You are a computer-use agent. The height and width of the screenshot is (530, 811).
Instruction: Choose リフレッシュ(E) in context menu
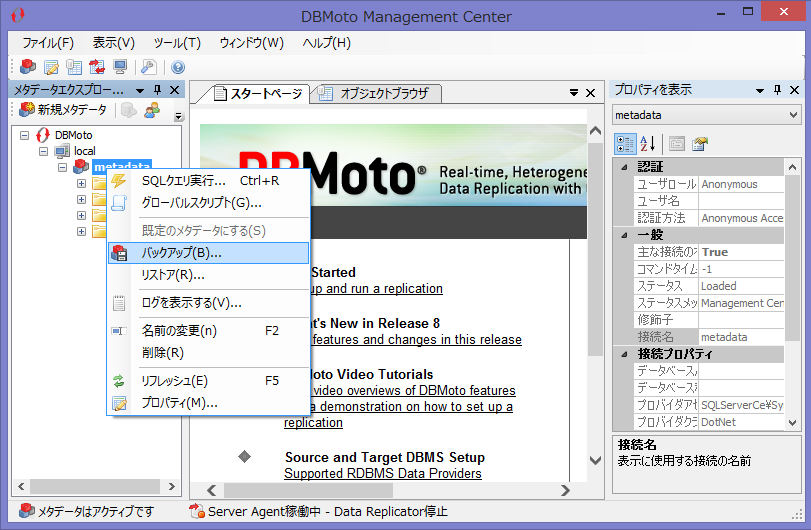[208, 381]
